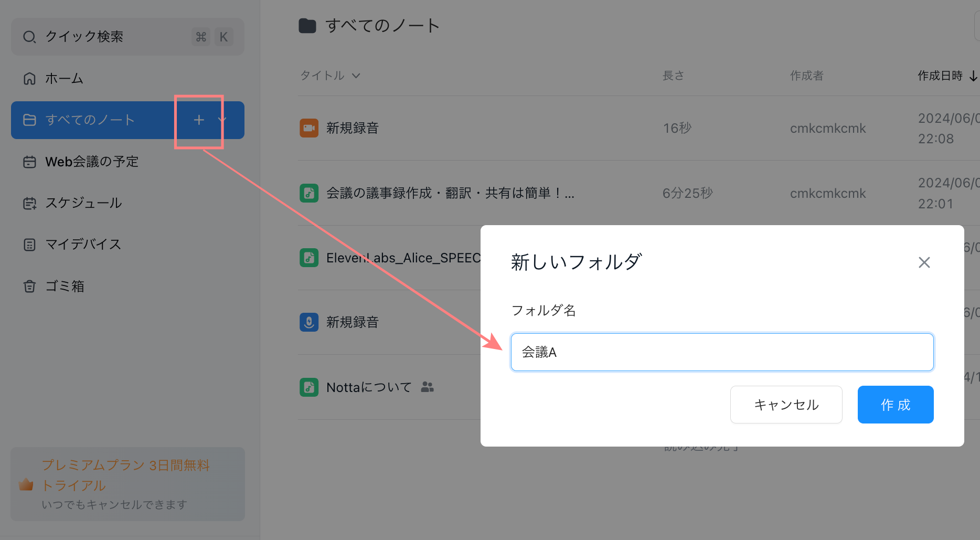Expand the chevron next to すべてのノート

[x=222, y=120]
